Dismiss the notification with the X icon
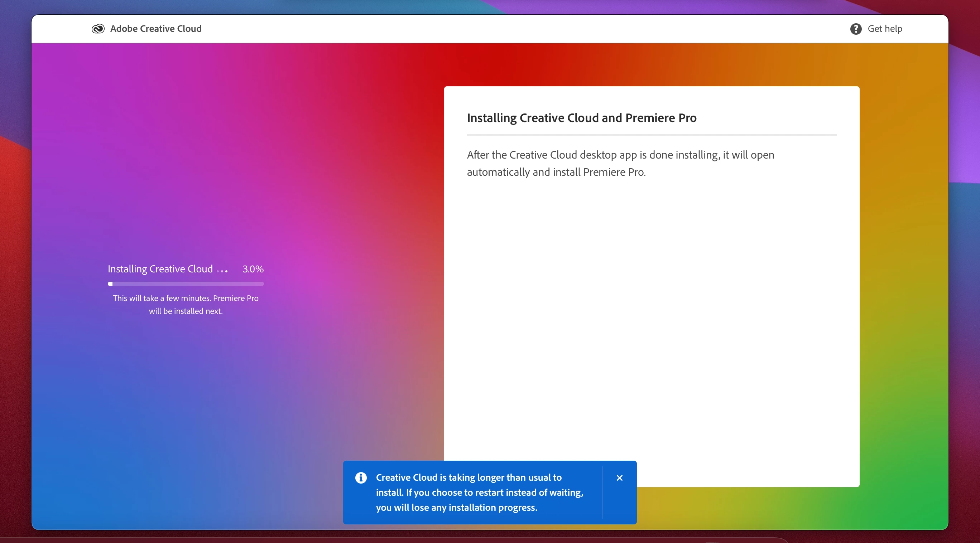Image resolution: width=980 pixels, height=543 pixels. point(619,477)
